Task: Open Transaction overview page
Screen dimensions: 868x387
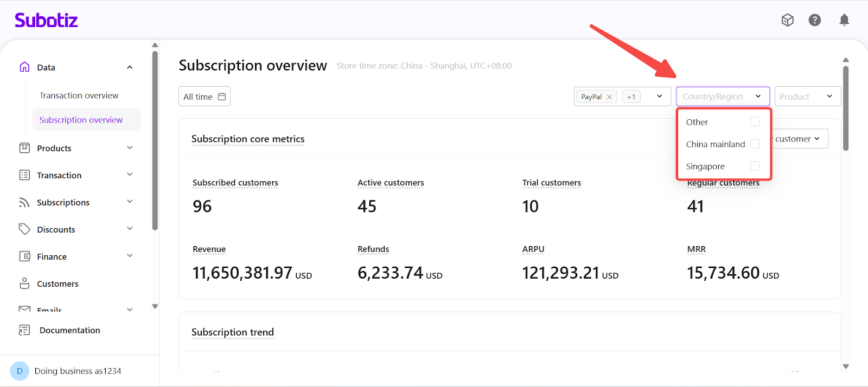Action: pos(79,95)
